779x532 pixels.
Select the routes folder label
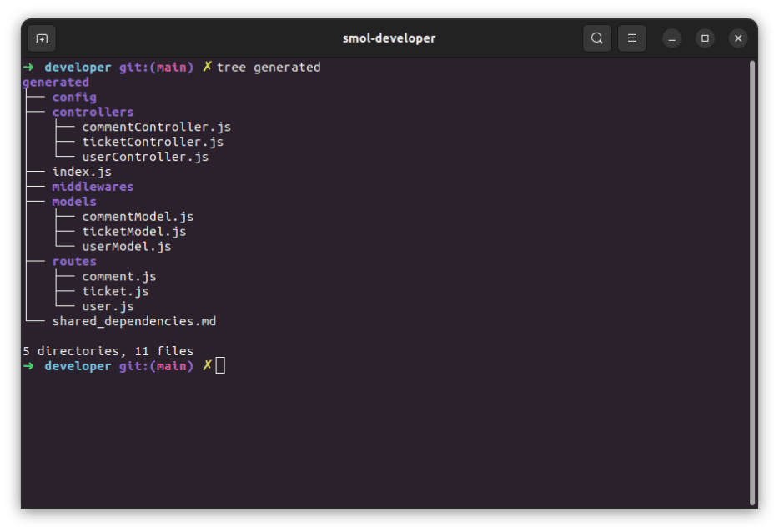73,261
